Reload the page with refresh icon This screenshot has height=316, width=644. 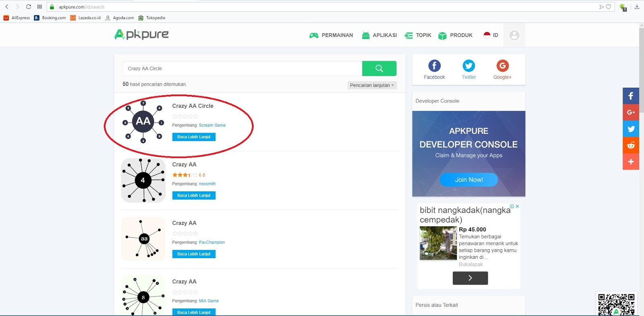click(29, 7)
